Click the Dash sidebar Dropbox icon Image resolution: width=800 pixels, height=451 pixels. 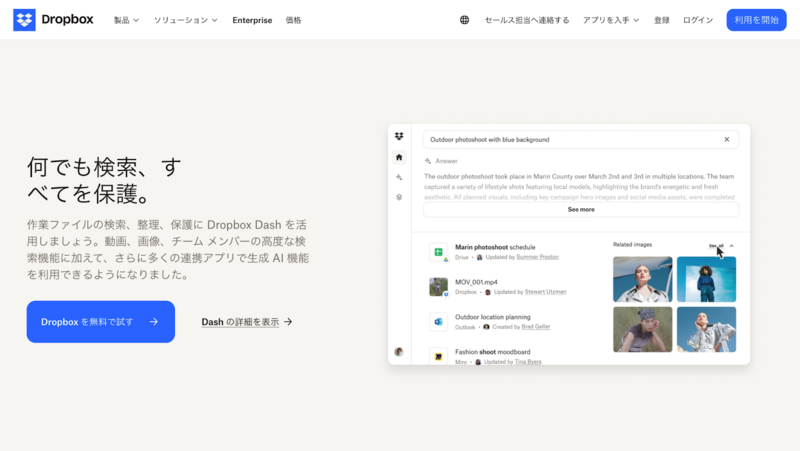(x=399, y=136)
